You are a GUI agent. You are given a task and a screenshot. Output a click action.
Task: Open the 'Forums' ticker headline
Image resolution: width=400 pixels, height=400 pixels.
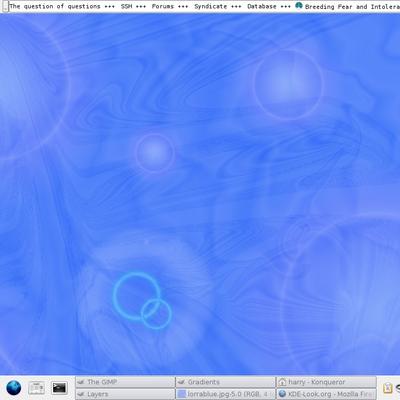[163, 6]
